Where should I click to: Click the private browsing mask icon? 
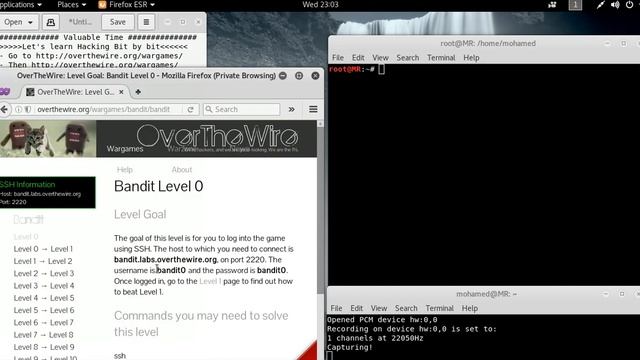(x=4, y=92)
